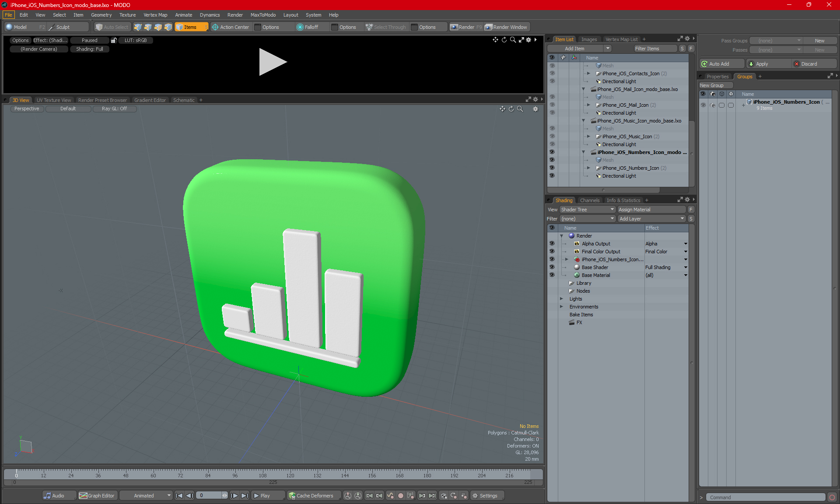Open the Add Layer dropdown

[x=651, y=219]
